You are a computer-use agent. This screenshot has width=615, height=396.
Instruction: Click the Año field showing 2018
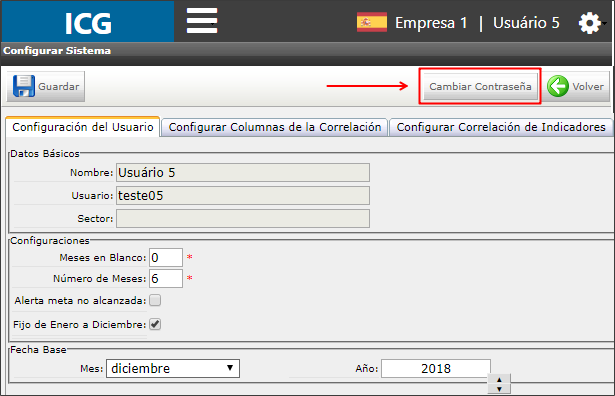(436, 369)
